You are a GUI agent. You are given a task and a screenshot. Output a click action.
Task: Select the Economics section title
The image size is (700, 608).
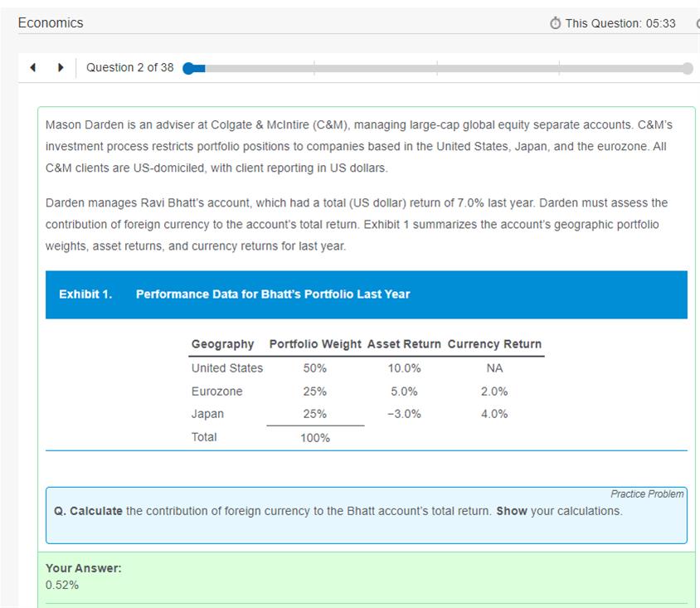pyautogui.click(x=51, y=23)
